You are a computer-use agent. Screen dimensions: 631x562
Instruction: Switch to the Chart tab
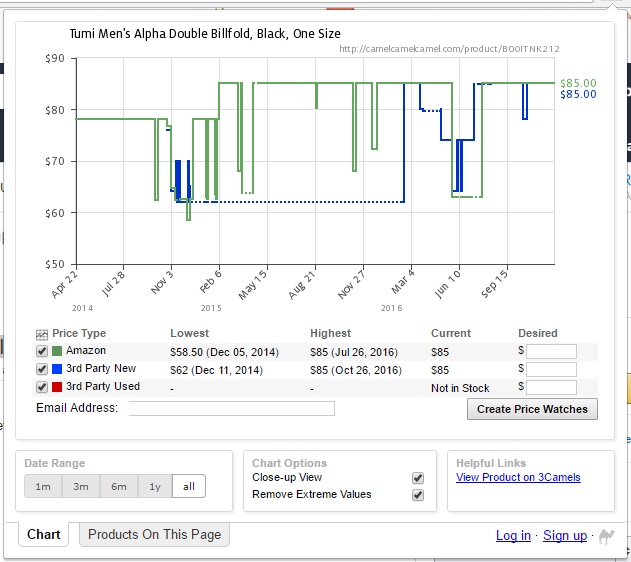coord(44,534)
